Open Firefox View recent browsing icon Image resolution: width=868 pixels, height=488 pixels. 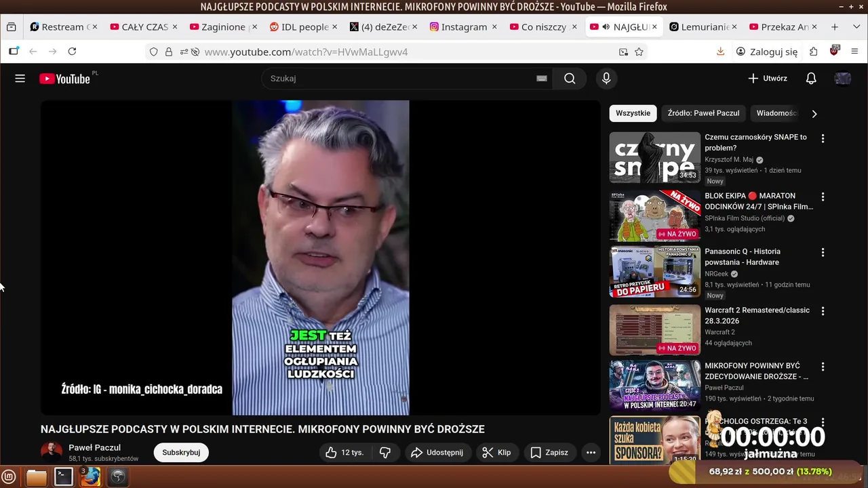pos(11,27)
